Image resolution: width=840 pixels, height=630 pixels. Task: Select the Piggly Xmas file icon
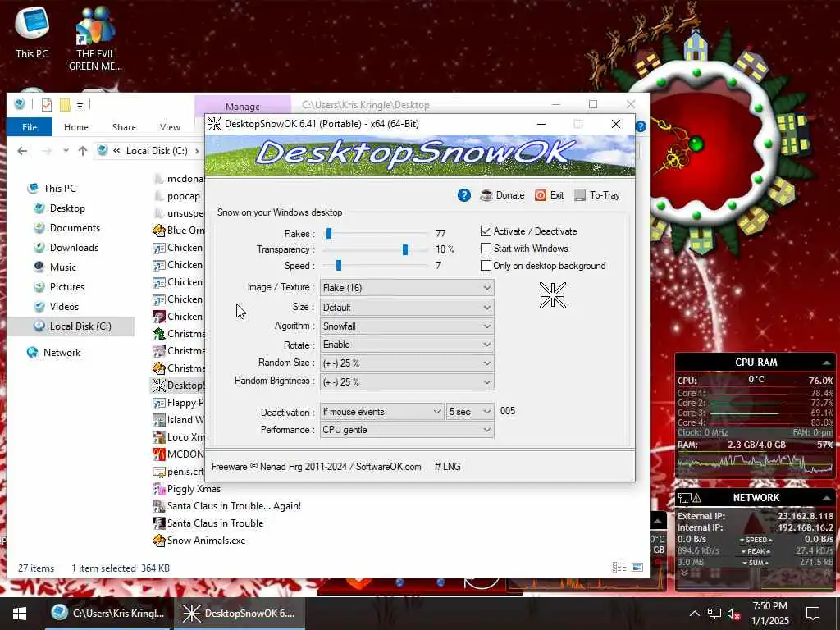(158, 489)
